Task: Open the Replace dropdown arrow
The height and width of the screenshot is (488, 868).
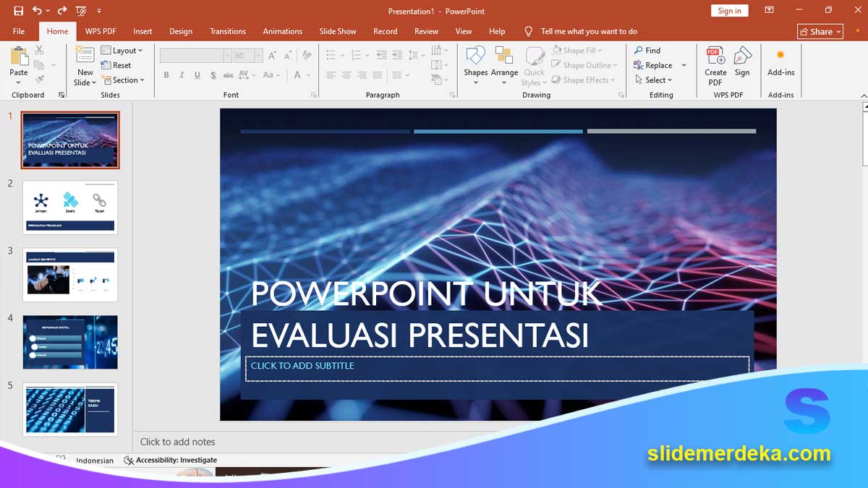Action: [684, 65]
